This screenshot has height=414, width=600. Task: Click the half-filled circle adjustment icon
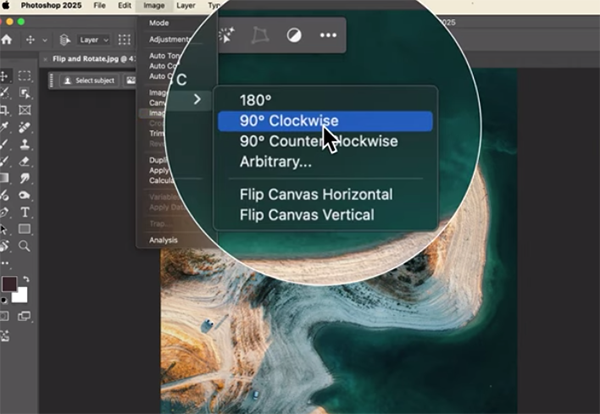tap(294, 35)
